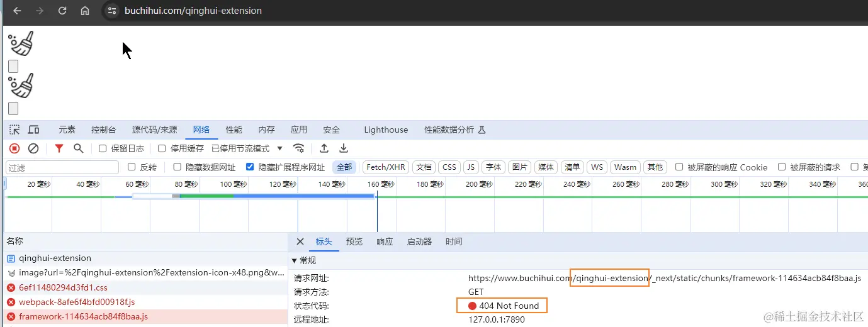Select 标头 request detail tab
Image resolution: width=868 pixels, height=327 pixels.
(324, 241)
